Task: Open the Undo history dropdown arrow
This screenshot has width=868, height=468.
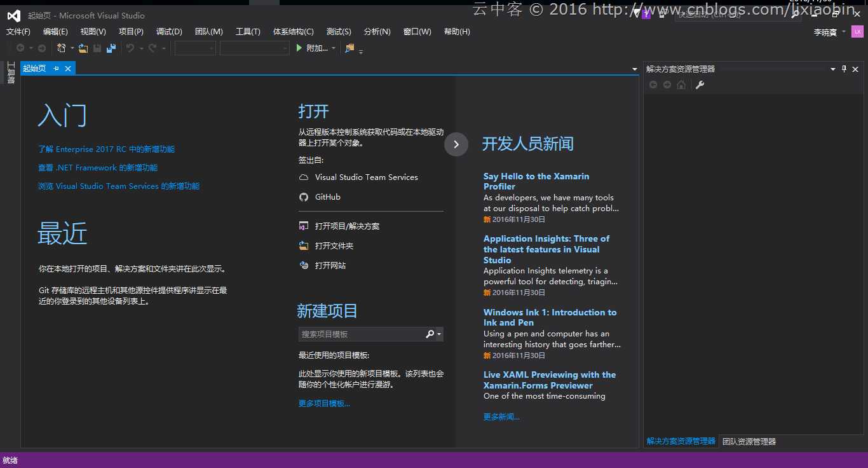Action: point(141,48)
